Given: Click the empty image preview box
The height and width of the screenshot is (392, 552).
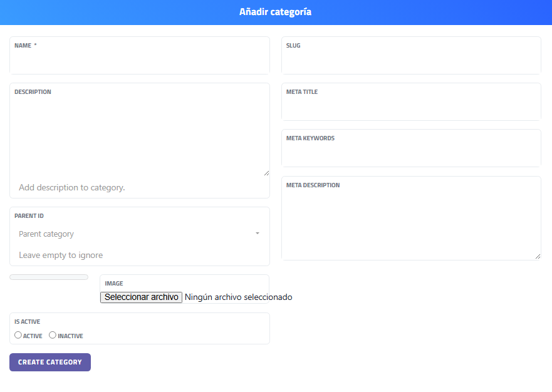Looking at the screenshot, I should (x=49, y=277).
